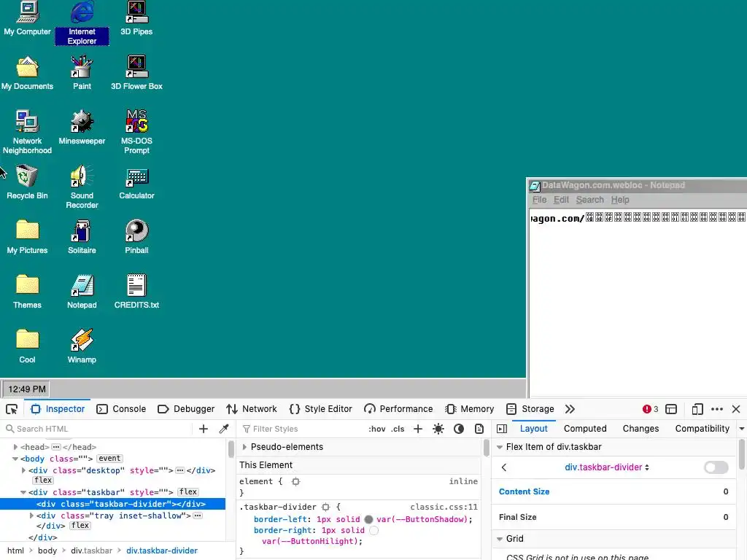Open the My Documents folder icon
747x560 pixels.
pyautogui.click(x=27, y=74)
